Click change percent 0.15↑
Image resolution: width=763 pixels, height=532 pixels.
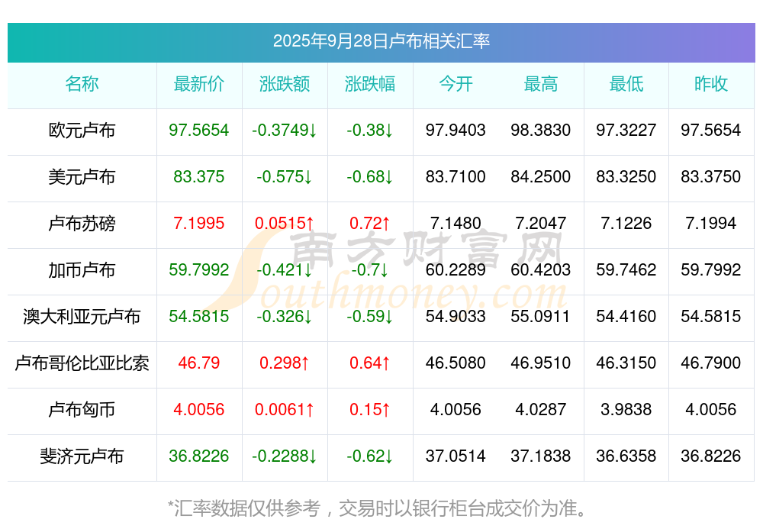pyautogui.click(x=370, y=409)
